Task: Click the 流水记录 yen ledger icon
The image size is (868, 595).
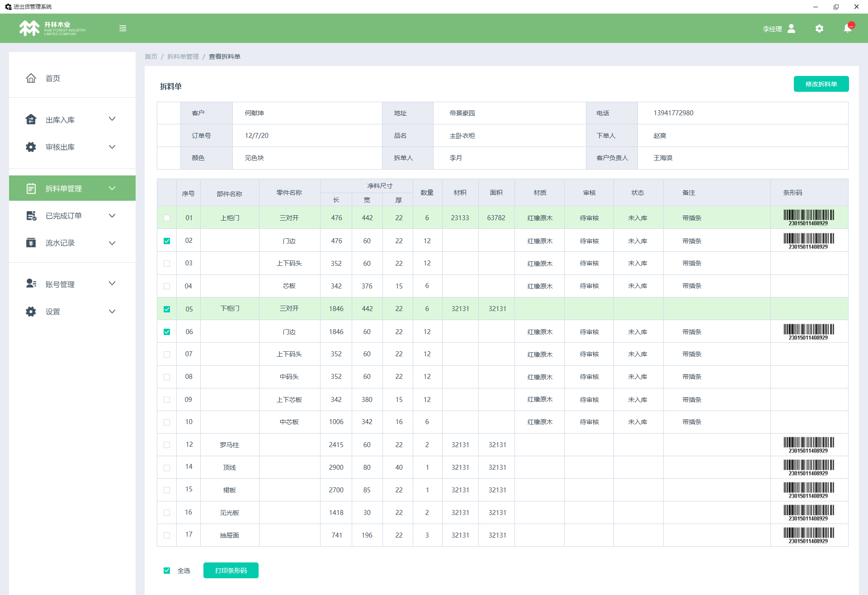Action: pyautogui.click(x=31, y=243)
